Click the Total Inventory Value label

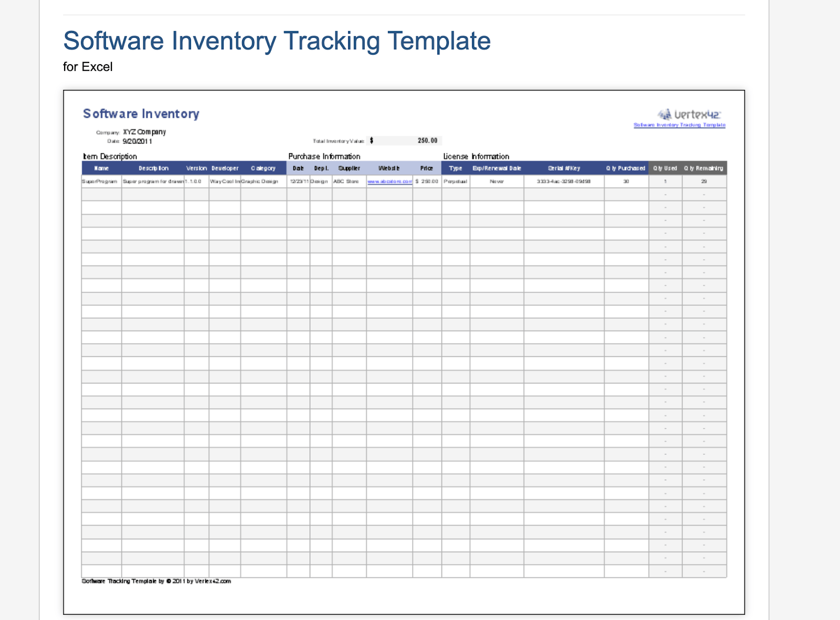(338, 141)
